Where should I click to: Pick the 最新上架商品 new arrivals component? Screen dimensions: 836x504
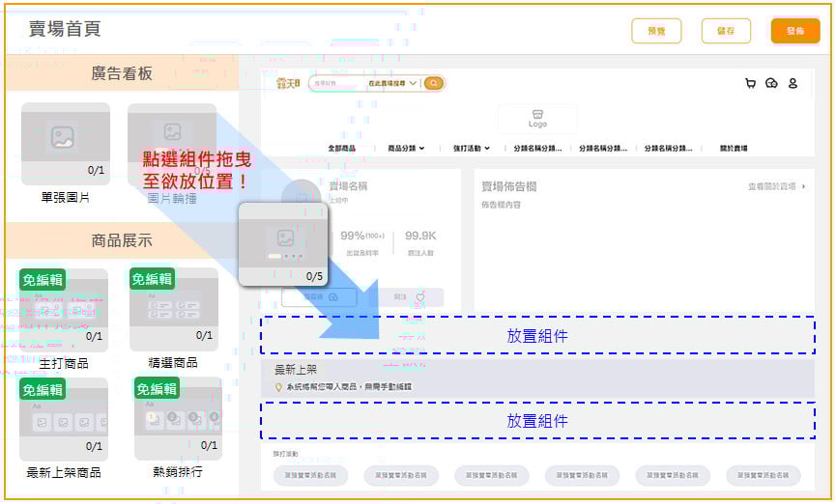click(x=64, y=418)
